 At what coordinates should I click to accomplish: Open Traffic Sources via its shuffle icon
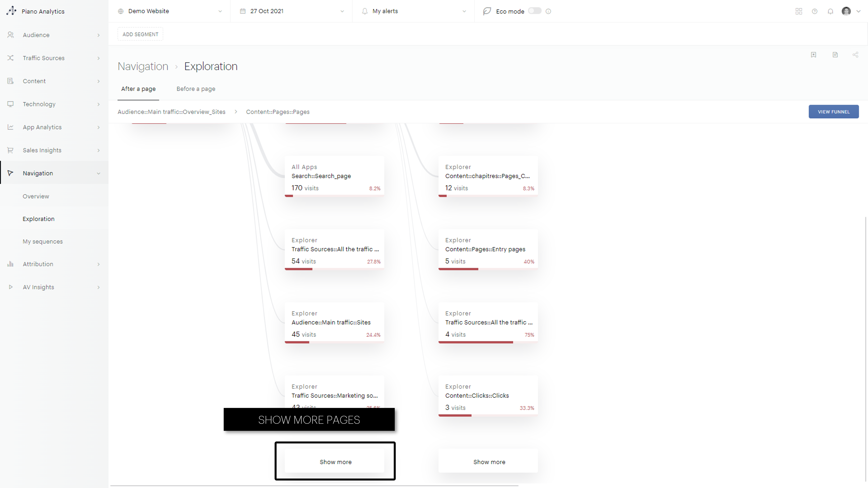point(10,58)
